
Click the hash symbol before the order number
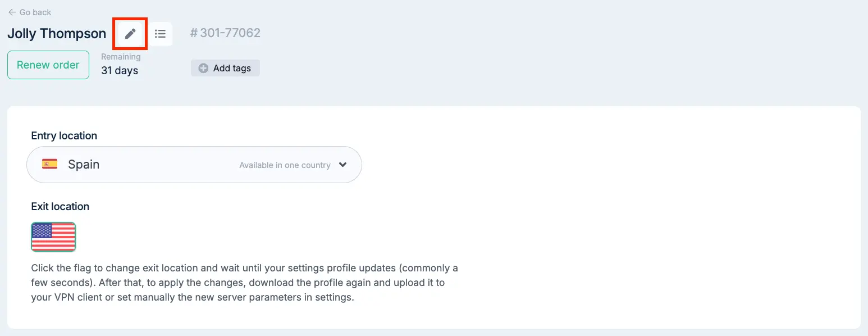194,33
